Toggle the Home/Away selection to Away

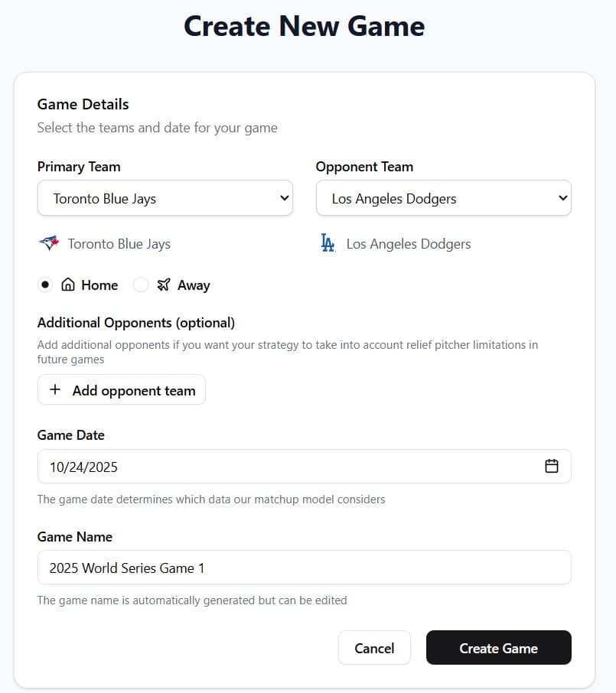tap(141, 285)
